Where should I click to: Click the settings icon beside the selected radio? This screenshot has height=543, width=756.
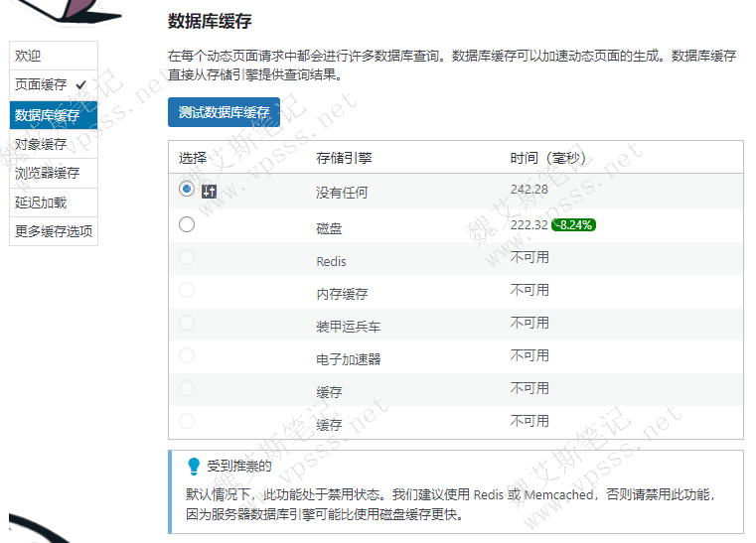coord(209,192)
